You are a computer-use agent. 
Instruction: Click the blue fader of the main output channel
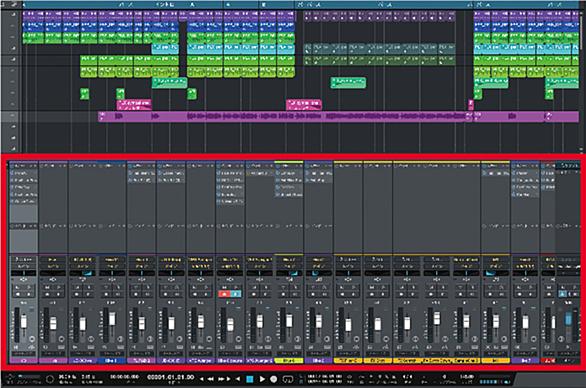tap(568, 319)
